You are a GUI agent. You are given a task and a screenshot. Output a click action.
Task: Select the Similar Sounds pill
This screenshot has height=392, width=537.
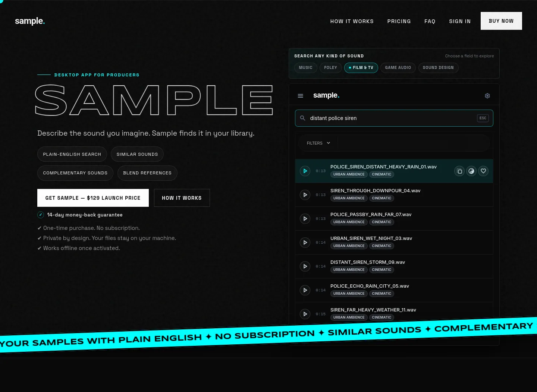pyautogui.click(x=137, y=154)
